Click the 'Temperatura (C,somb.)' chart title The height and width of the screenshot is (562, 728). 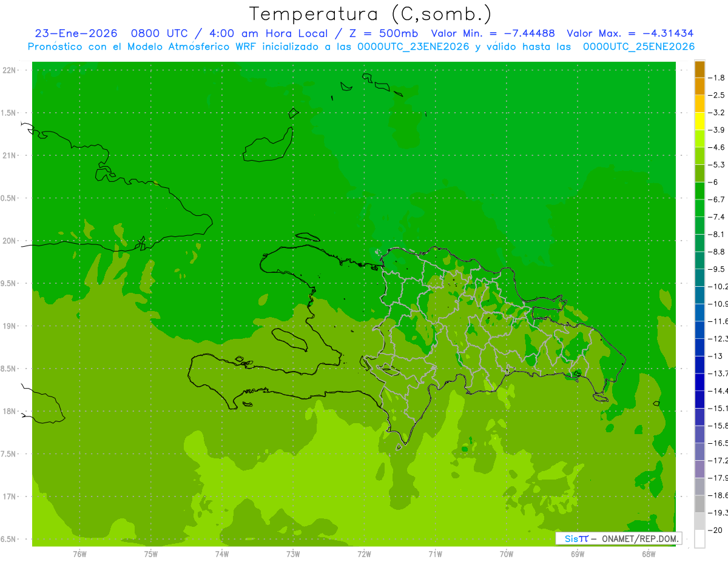tap(370, 14)
